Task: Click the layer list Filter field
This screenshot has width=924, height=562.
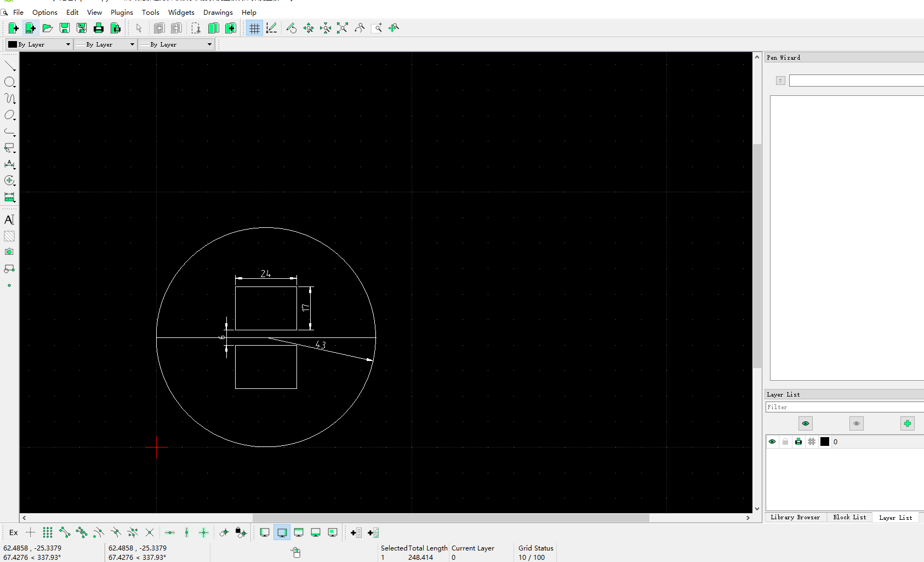Action: pyautogui.click(x=845, y=407)
